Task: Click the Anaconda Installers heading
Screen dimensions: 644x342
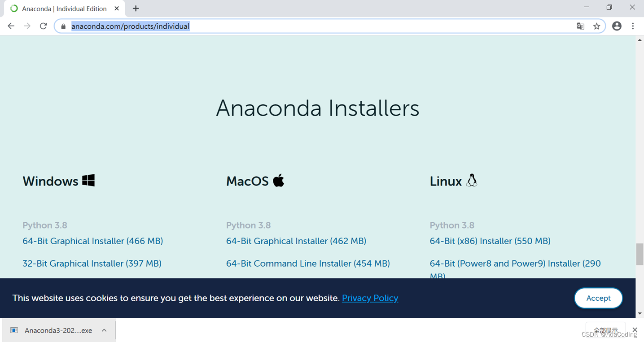Action: click(x=318, y=108)
